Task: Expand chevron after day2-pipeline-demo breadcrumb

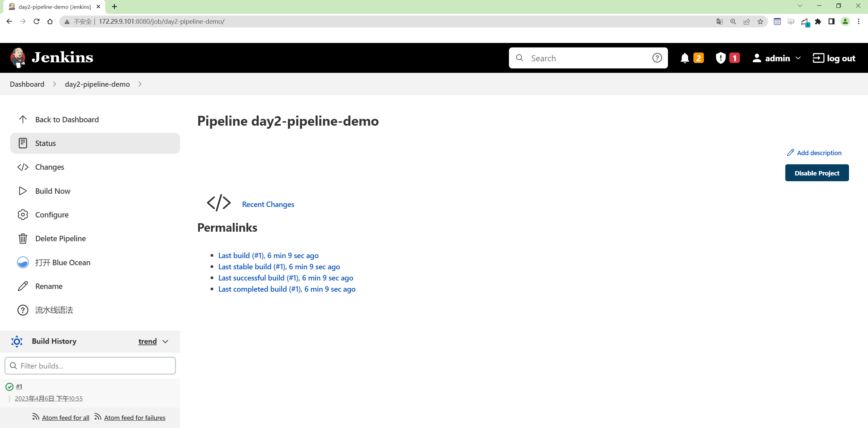Action: tap(140, 84)
